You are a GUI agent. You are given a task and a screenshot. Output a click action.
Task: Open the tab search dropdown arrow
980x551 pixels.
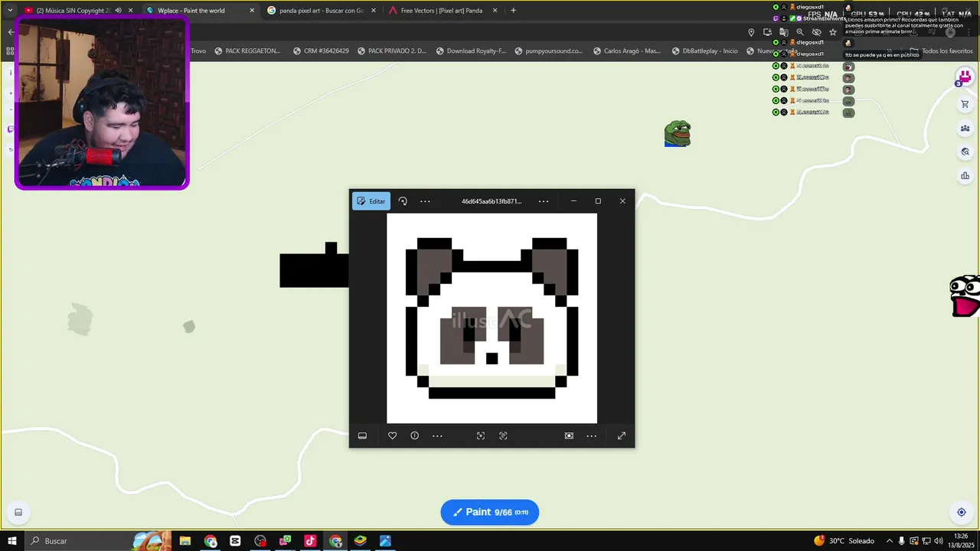click(x=10, y=11)
